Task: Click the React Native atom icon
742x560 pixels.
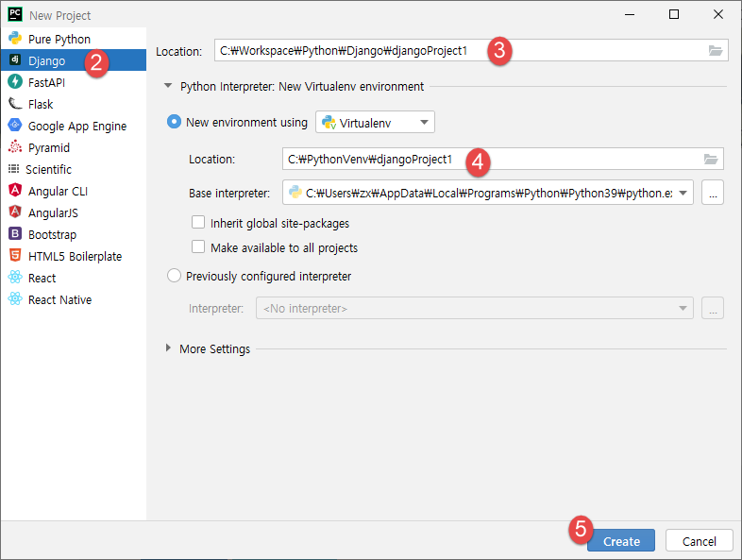Action: pyautogui.click(x=15, y=298)
